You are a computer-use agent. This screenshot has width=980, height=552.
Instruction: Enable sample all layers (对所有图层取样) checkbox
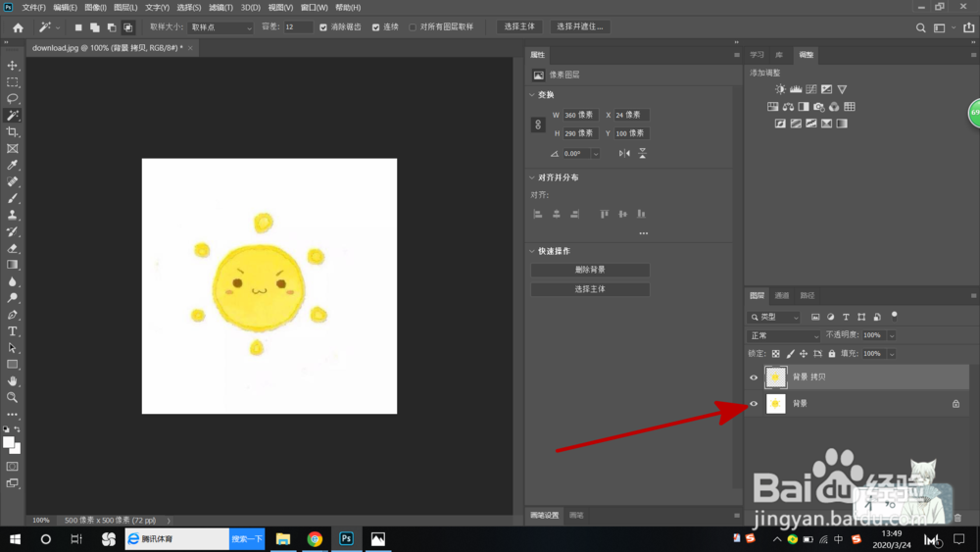[x=413, y=27]
